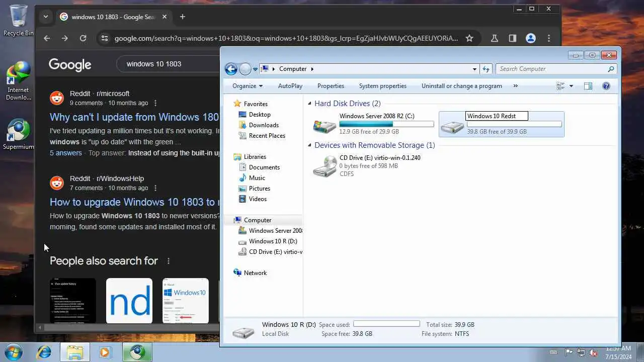The height and width of the screenshot is (362, 644).
Task: Click Favorites in navigation pane
Action: (x=255, y=104)
